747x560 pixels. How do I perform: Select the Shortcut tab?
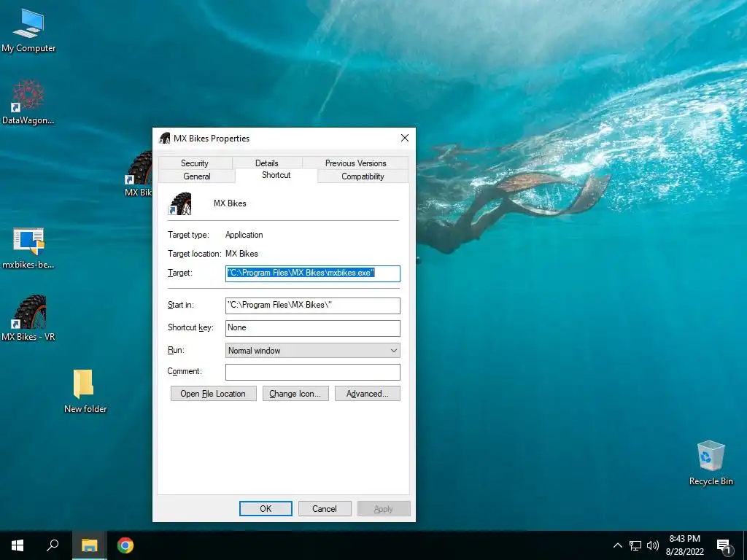(x=276, y=175)
